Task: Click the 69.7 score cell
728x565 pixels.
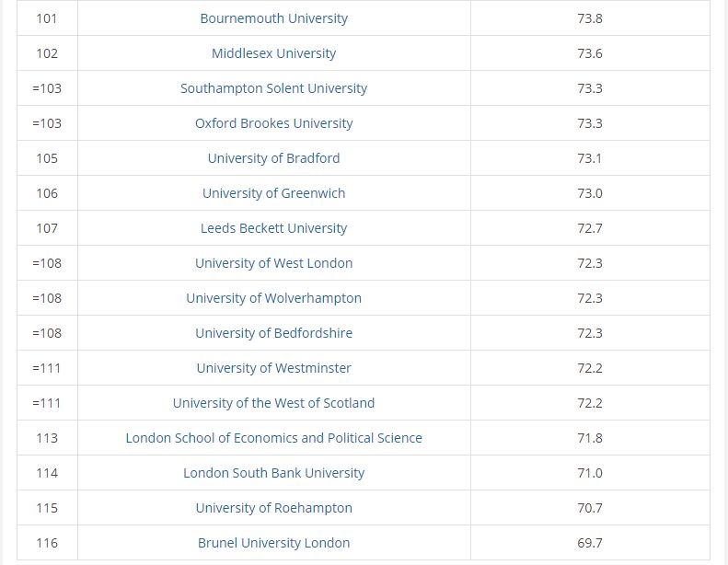Action: (590, 543)
